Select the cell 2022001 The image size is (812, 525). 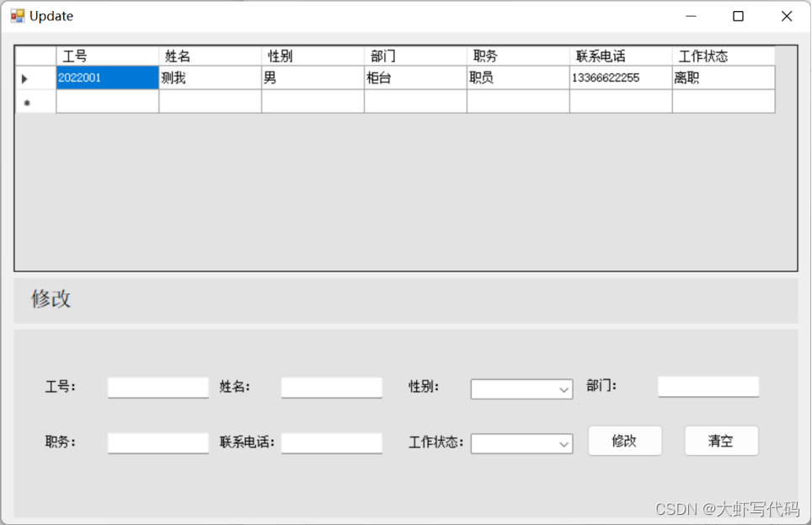(107, 78)
